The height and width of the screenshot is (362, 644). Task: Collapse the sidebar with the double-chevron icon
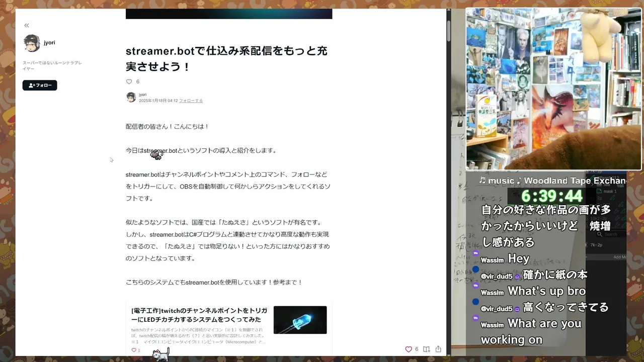(27, 25)
